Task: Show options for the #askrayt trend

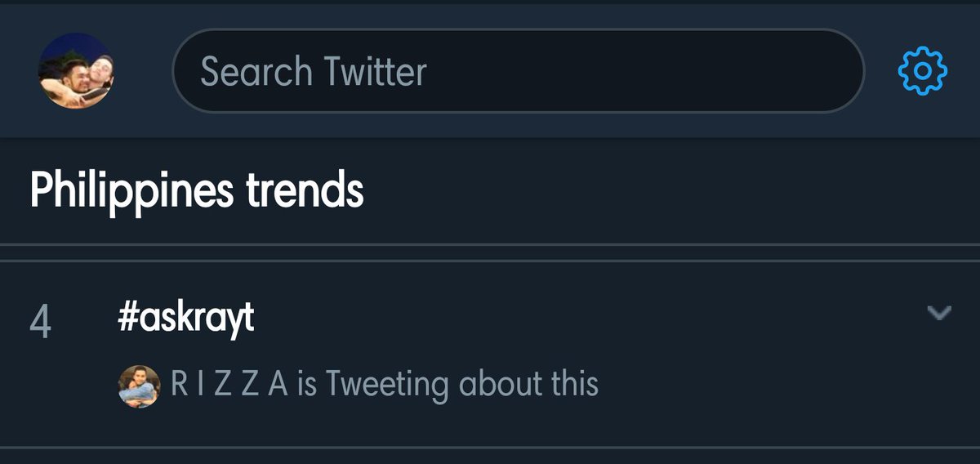Action: 939,312
